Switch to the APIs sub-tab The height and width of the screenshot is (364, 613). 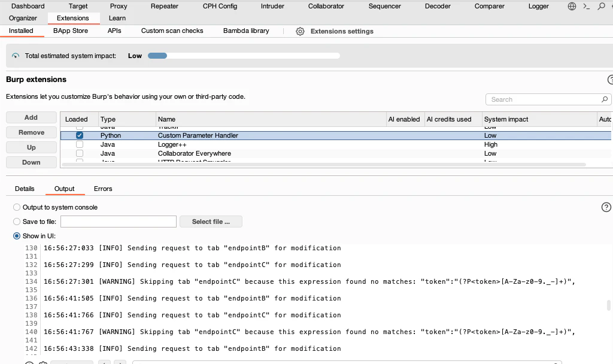(114, 31)
